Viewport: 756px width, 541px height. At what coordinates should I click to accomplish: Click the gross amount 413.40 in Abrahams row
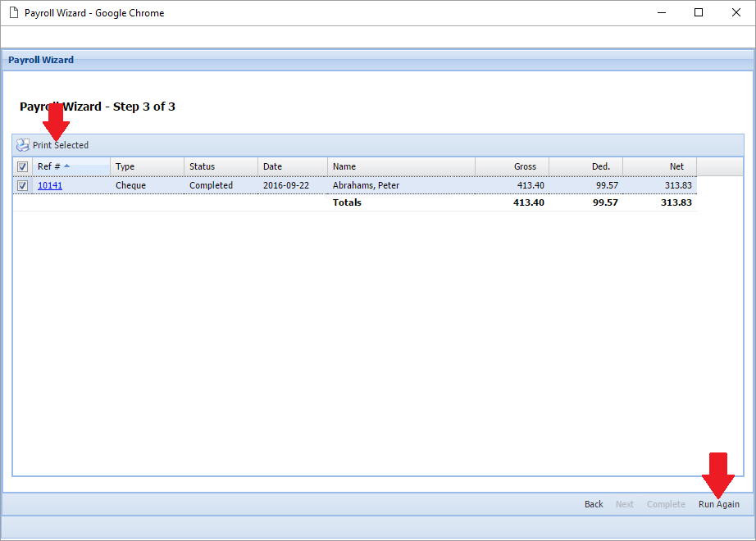[531, 185]
